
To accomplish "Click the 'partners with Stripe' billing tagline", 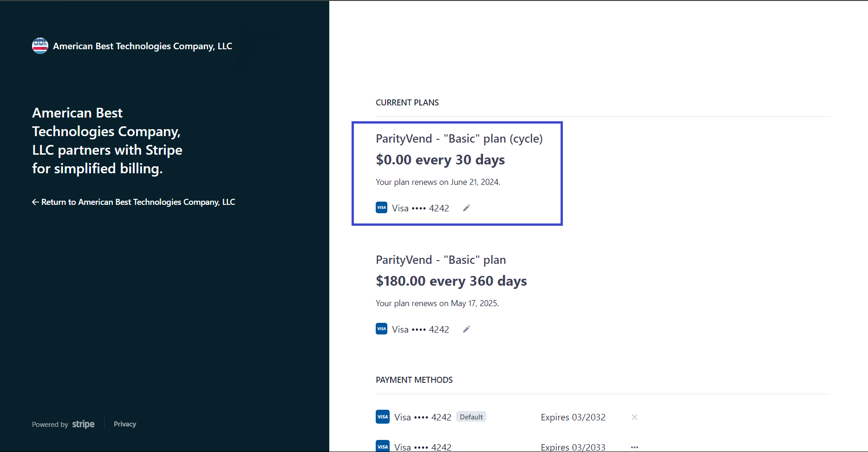I will [107, 141].
